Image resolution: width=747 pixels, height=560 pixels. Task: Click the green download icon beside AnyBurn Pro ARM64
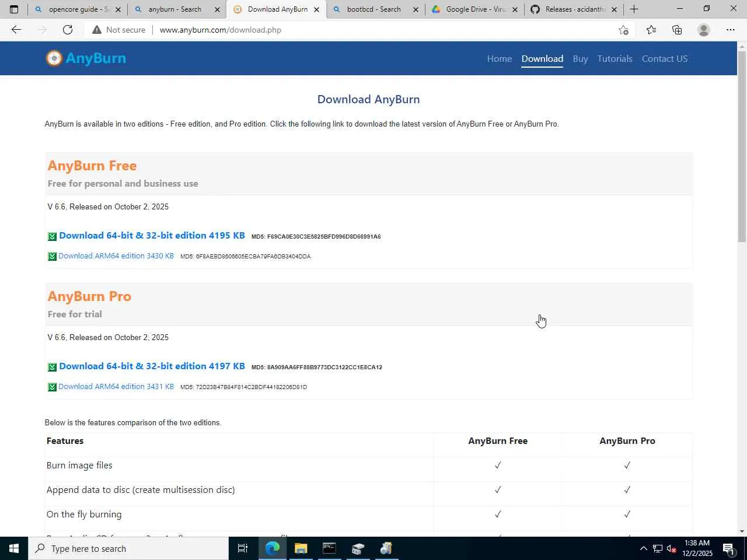click(52, 387)
